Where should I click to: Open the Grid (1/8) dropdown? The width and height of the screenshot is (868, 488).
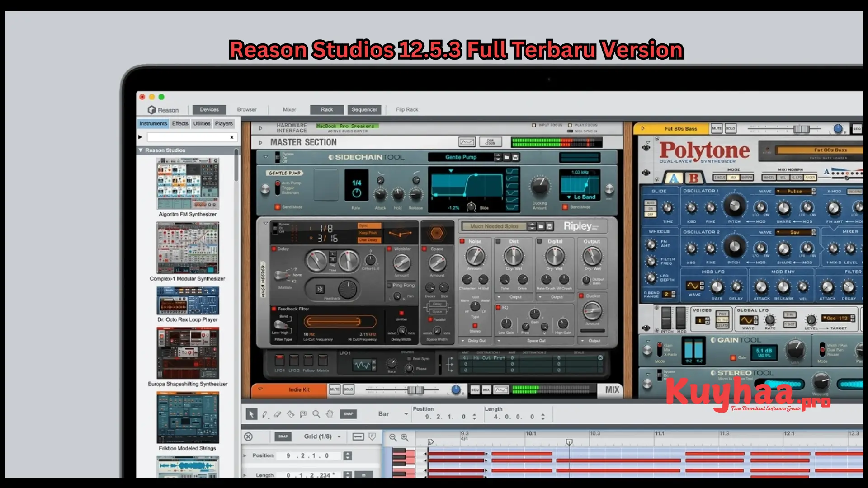coord(322,436)
